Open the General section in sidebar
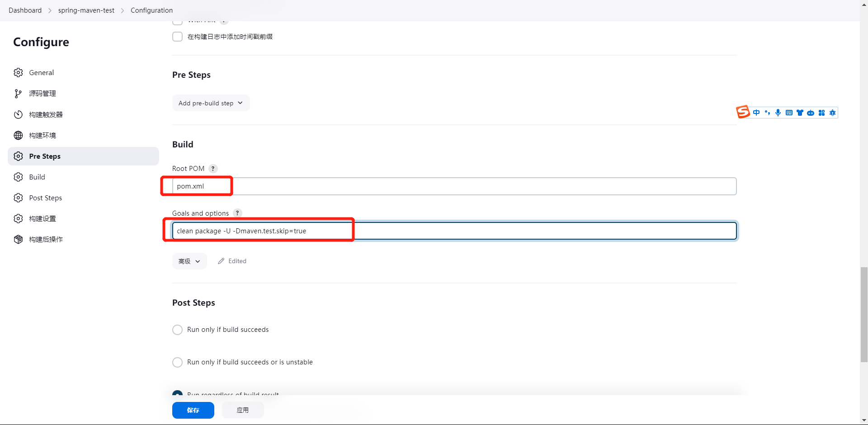The height and width of the screenshot is (425, 868). (83, 73)
